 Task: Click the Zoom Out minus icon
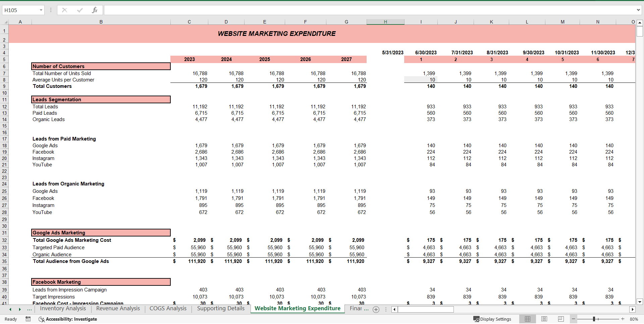click(574, 319)
